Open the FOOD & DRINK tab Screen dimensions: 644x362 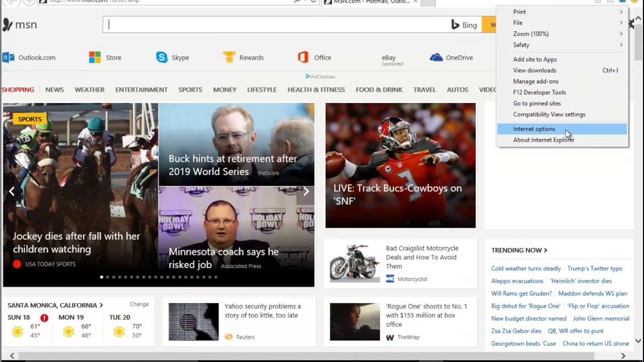pyautogui.click(x=379, y=89)
